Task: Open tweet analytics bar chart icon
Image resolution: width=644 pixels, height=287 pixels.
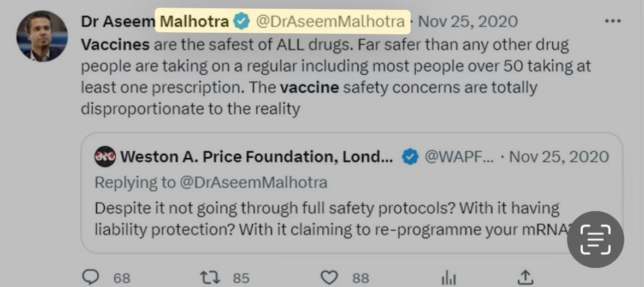Action: click(448, 277)
